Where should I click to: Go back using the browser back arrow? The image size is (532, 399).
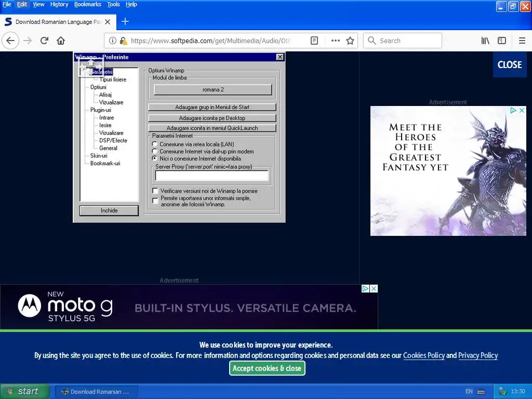[10, 41]
